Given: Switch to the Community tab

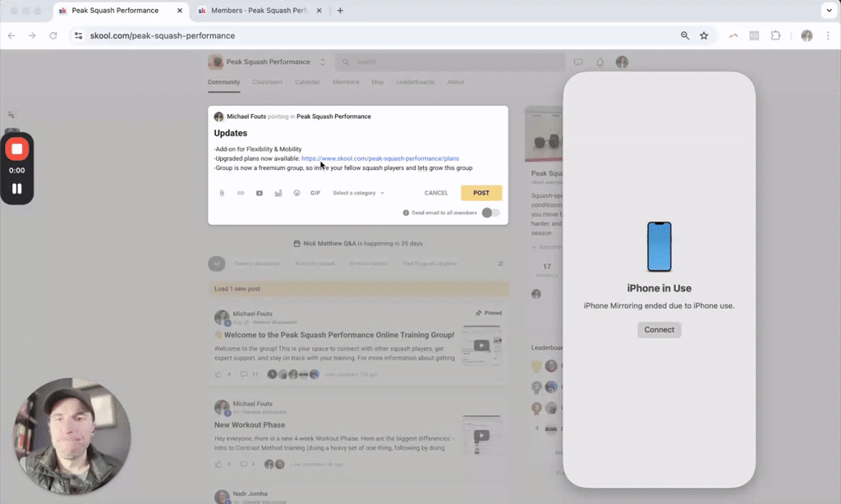Looking at the screenshot, I should pos(223,82).
